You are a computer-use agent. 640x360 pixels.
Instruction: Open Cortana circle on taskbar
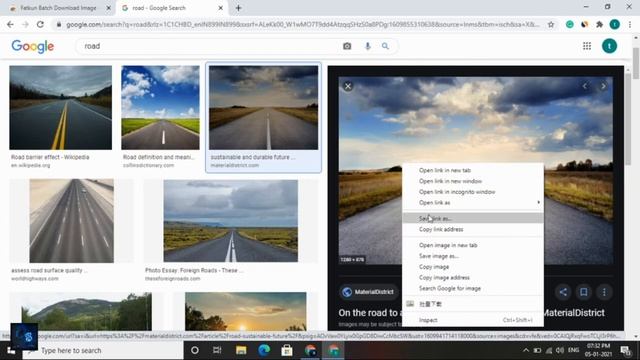click(x=195, y=350)
